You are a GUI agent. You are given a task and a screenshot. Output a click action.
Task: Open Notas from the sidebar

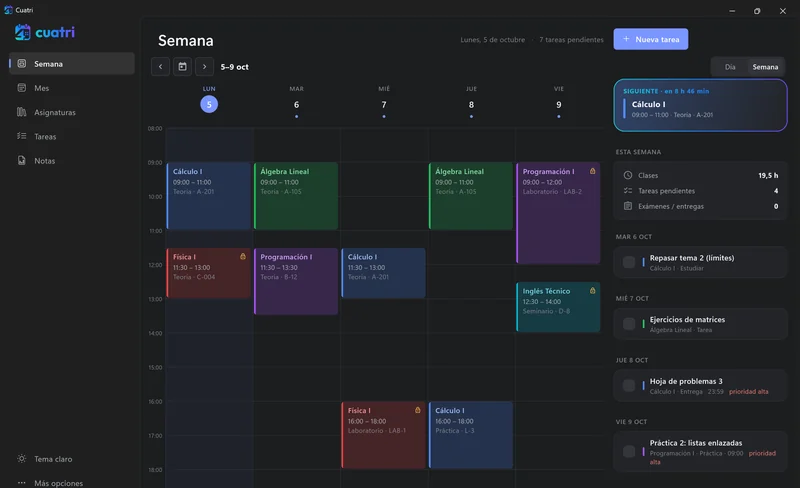pos(71,160)
